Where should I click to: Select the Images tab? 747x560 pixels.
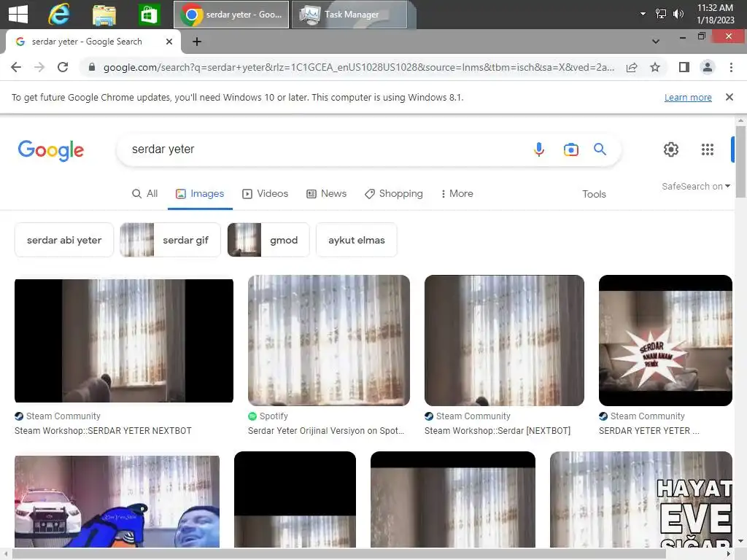pos(200,194)
